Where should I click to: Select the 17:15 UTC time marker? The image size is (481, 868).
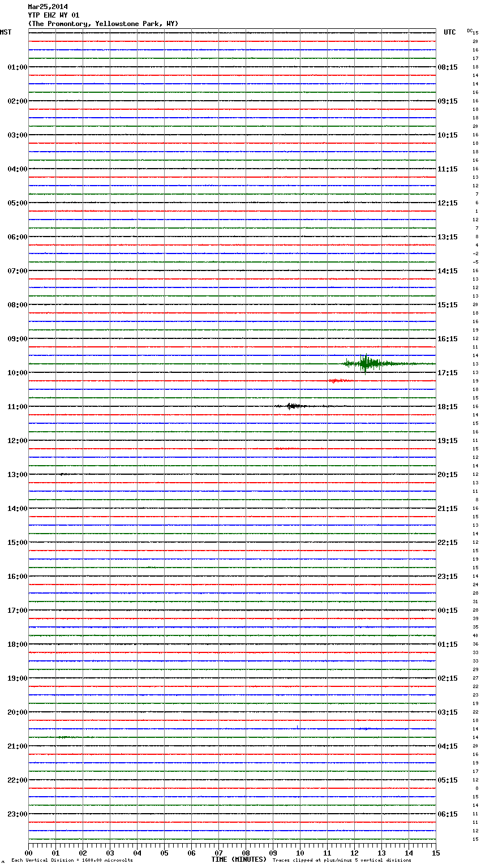pyautogui.click(x=448, y=373)
